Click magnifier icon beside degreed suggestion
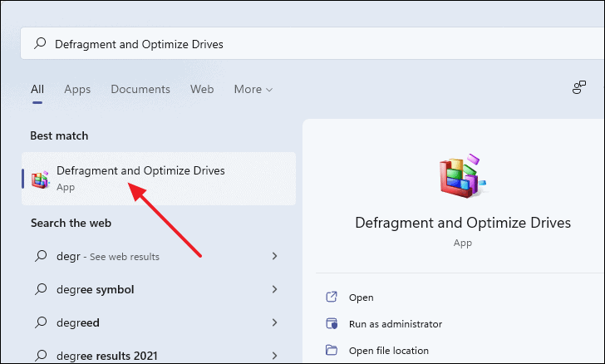 point(41,322)
